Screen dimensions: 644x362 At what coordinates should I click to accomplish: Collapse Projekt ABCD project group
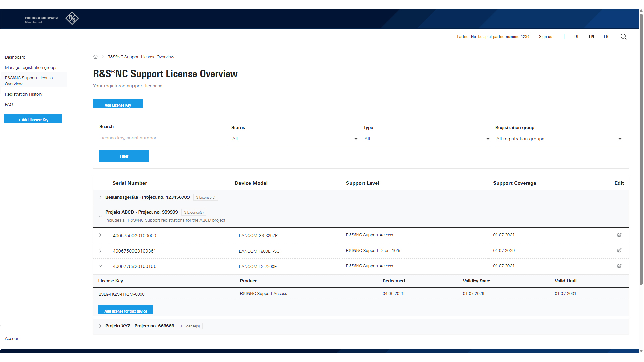click(x=100, y=217)
